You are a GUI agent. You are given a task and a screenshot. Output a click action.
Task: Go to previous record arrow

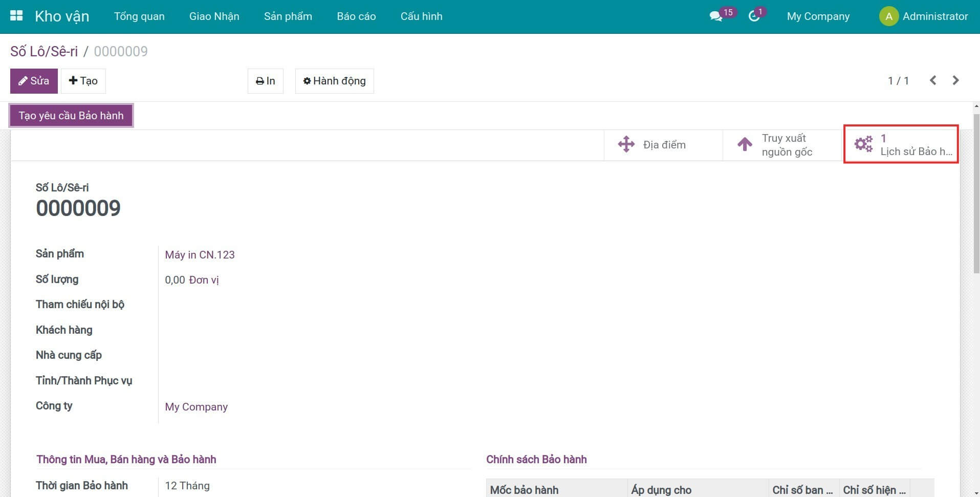(x=933, y=80)
